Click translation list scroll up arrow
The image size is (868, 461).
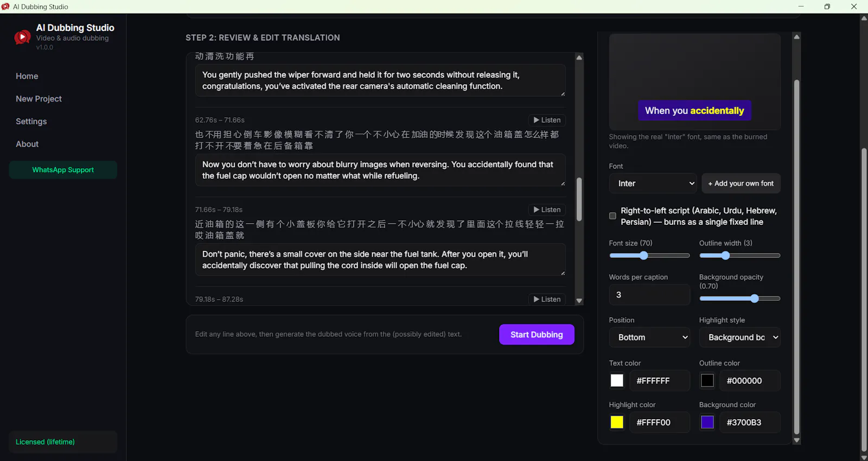tap(579, 57)
